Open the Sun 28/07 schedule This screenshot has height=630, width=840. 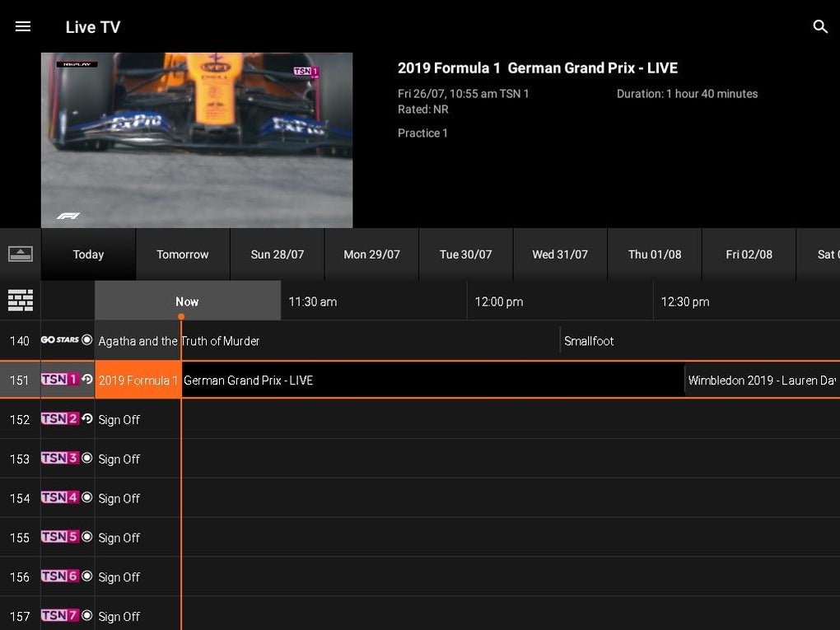click(x=277, y=254)
